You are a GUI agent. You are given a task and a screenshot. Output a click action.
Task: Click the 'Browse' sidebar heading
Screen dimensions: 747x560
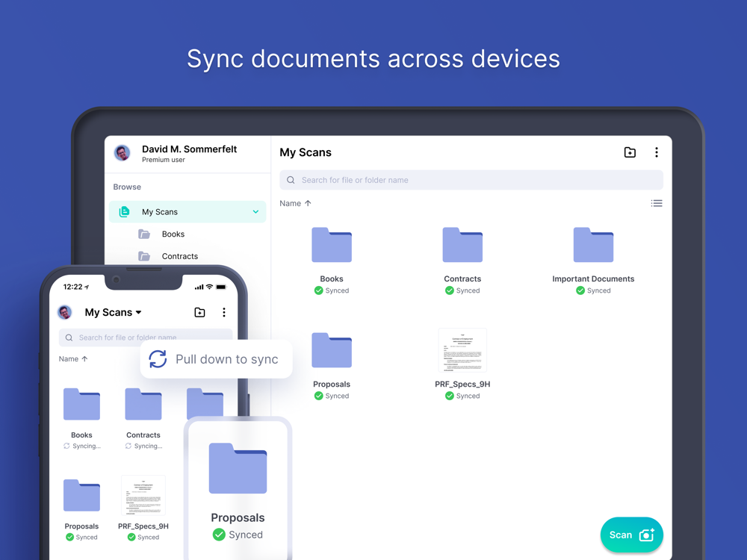click(x=127, y=187)
